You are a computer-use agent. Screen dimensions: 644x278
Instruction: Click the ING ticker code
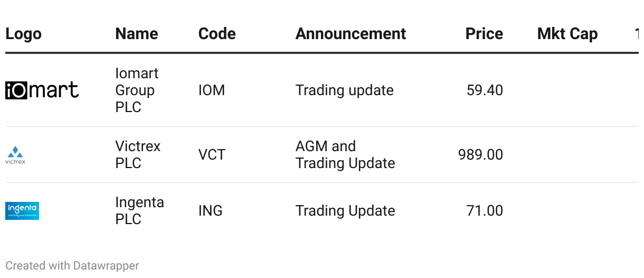pyautogui.click(x=210, y=211)
